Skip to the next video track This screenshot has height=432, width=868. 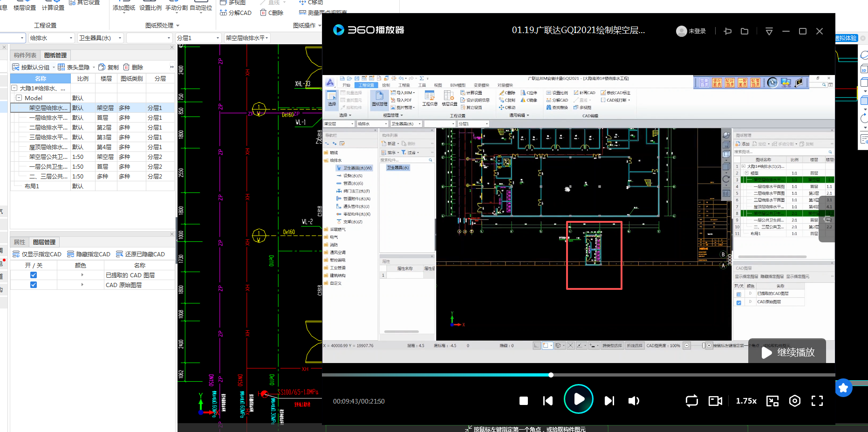point(609,401)
